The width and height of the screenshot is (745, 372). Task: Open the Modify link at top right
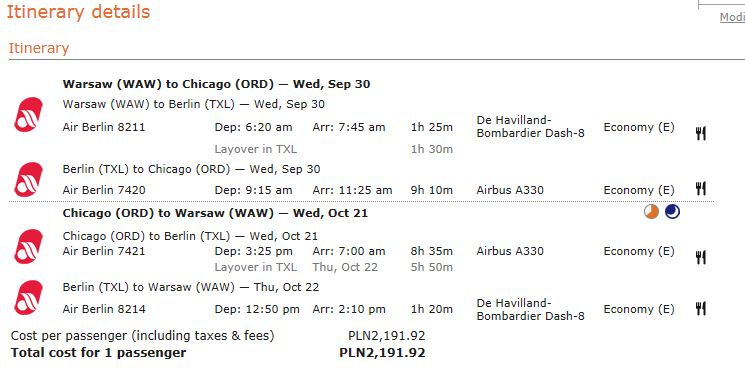point(732,18)
